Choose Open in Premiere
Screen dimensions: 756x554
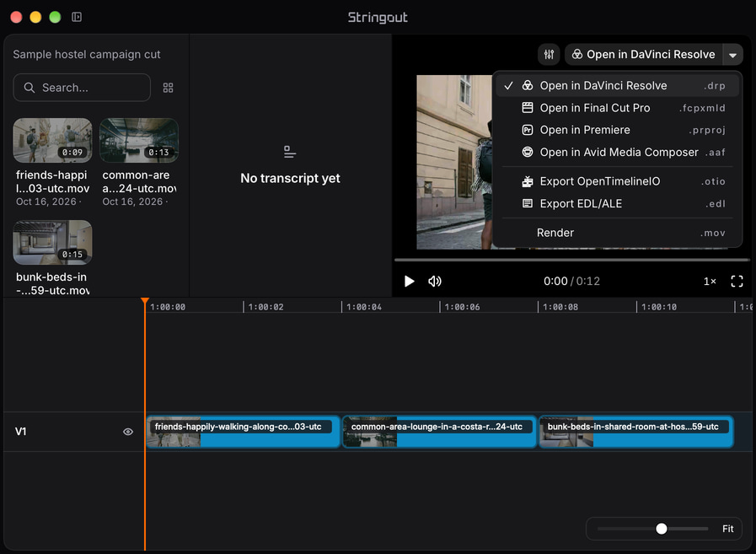[617, 130]
